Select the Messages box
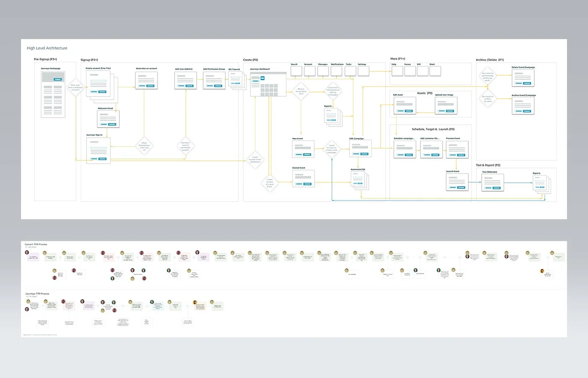Image resolution: width=588 pixels, height=378 pixels. [323, 71]
